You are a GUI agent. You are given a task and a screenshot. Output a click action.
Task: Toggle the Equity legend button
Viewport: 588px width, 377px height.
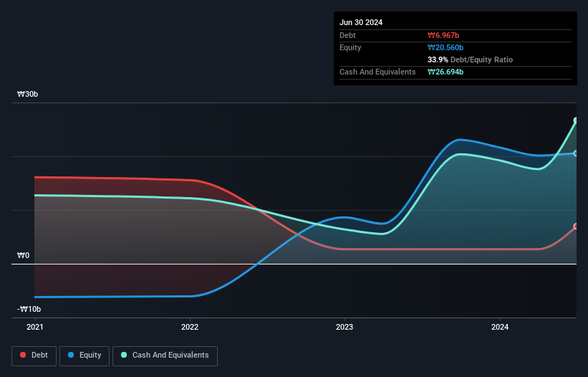pos(85,355)
